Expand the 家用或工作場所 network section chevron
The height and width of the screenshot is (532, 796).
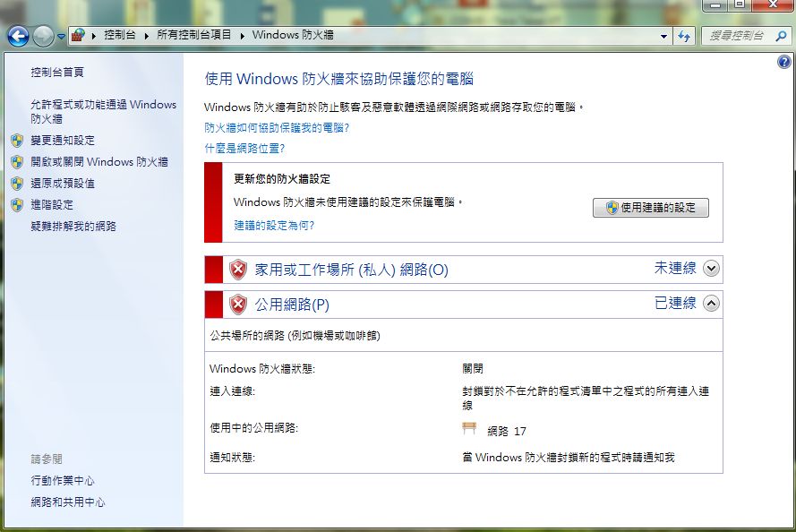click(x=711, y=268)
